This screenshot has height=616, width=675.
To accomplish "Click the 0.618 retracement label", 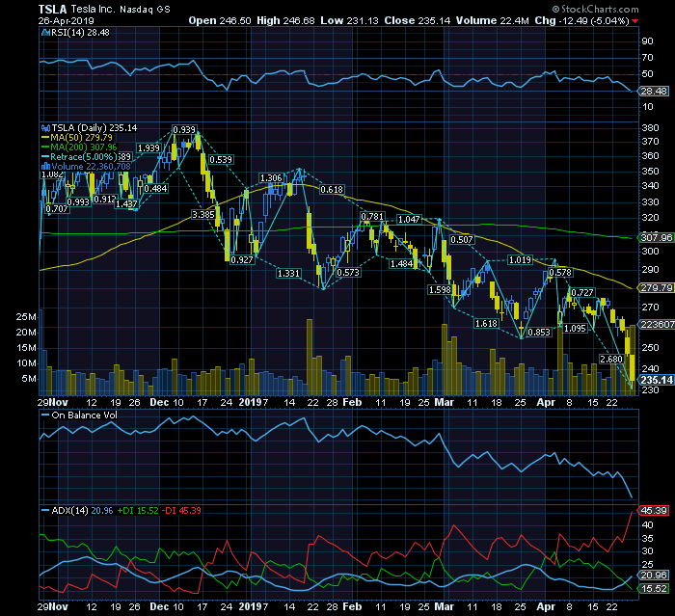I will (332, 189).
